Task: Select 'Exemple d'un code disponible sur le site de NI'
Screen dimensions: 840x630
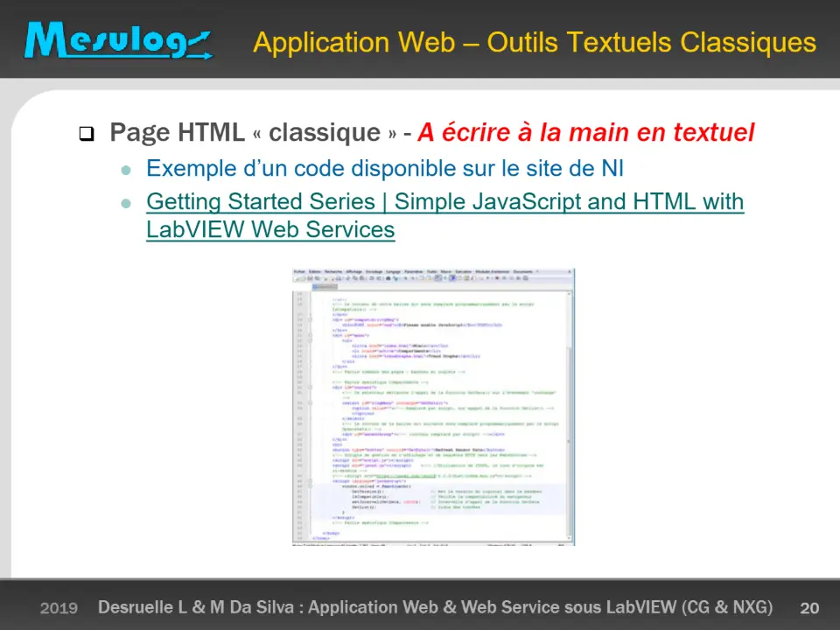Action: tap(385, 168)
